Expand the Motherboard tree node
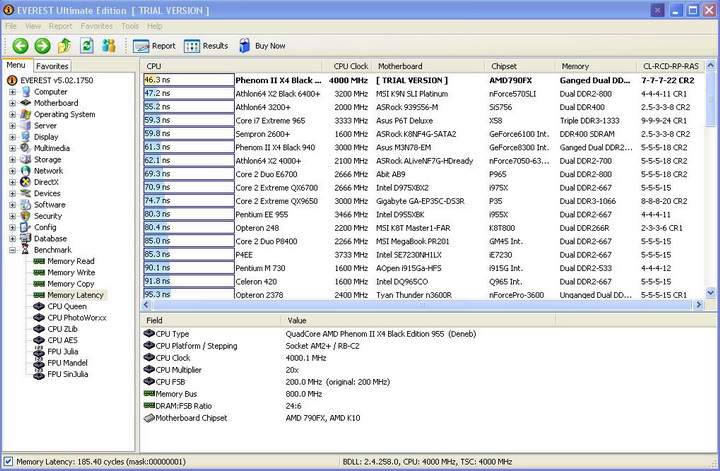 (12, 103)
